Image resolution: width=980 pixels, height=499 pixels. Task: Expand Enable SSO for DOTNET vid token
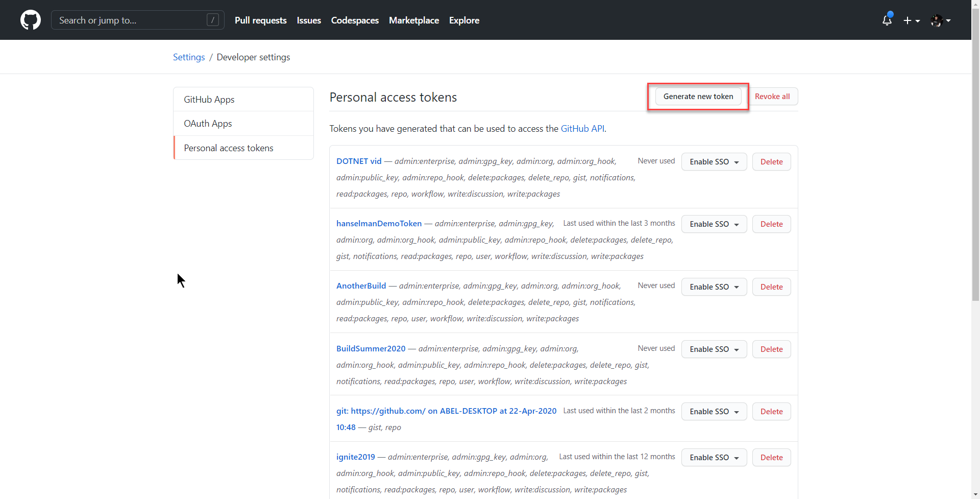(714, 162)
